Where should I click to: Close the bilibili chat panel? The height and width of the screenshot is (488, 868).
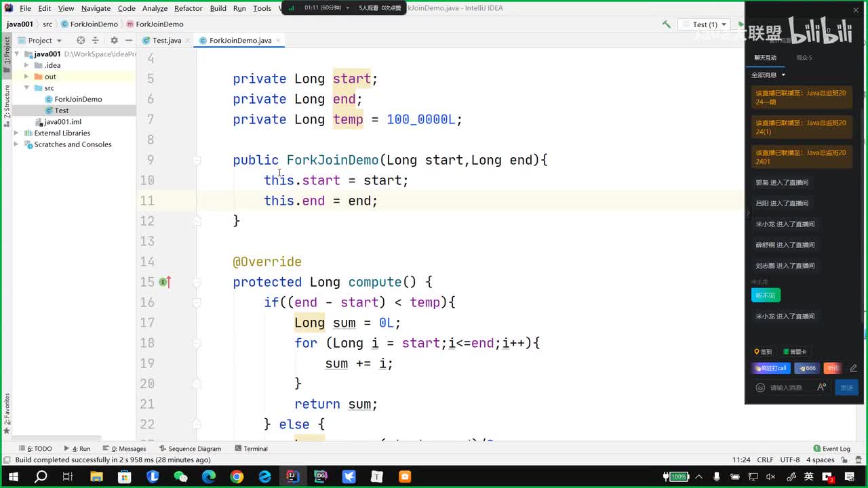[x=856, y=10]
